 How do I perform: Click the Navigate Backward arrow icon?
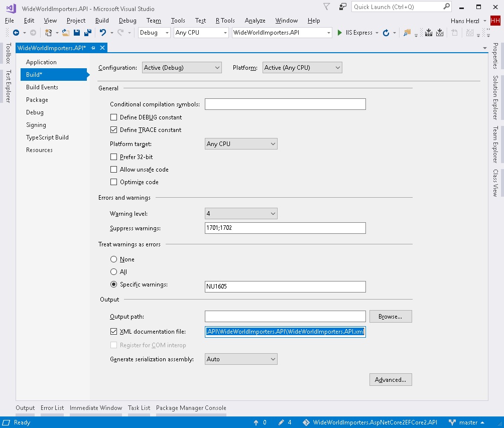click(x=16, y=33)
